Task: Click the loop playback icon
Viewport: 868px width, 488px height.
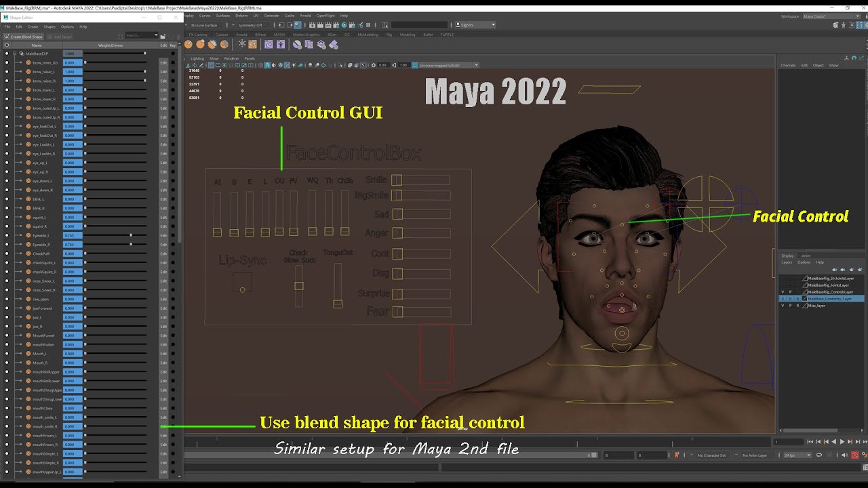Action: (819, 455)
